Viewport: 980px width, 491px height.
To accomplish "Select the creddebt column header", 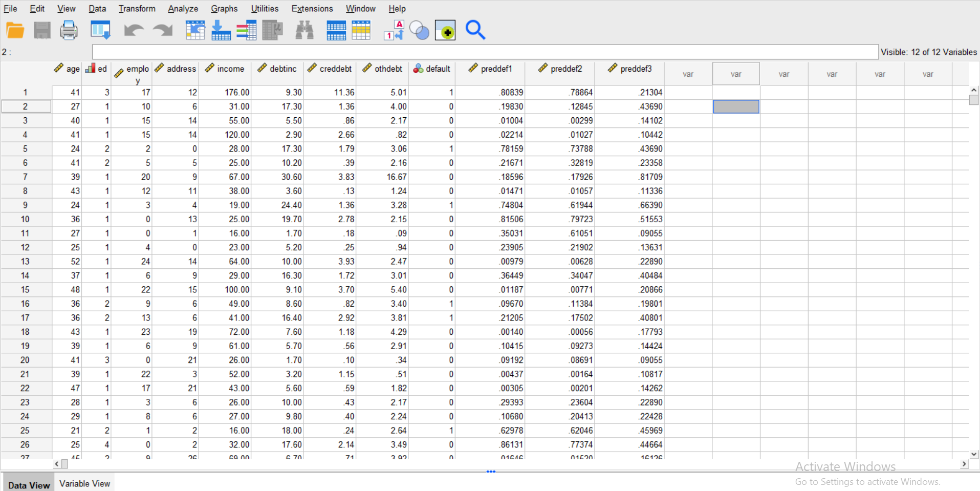I will [x=330, y=74].
